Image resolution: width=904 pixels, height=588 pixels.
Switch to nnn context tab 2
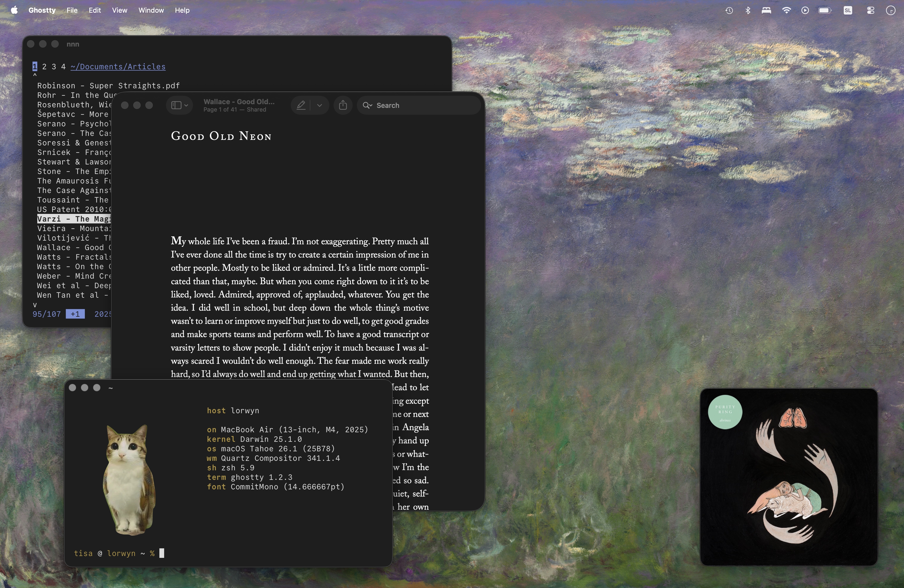coord(44,67)
